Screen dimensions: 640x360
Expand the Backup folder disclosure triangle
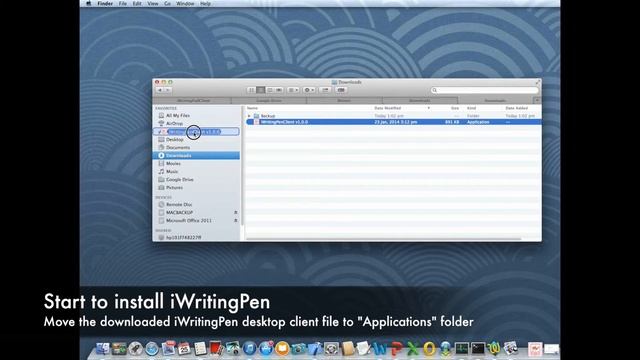[249, 116]
